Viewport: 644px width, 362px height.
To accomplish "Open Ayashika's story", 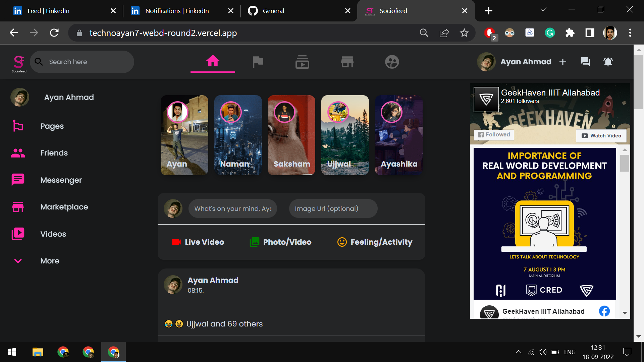I will [398, 135].
